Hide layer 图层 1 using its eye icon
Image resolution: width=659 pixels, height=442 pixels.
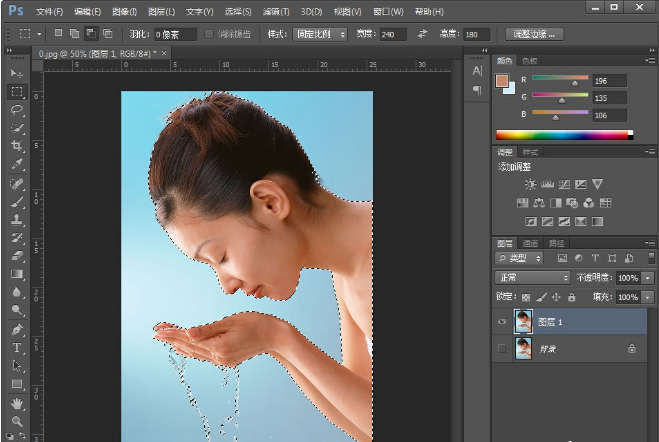pos(502,321)
